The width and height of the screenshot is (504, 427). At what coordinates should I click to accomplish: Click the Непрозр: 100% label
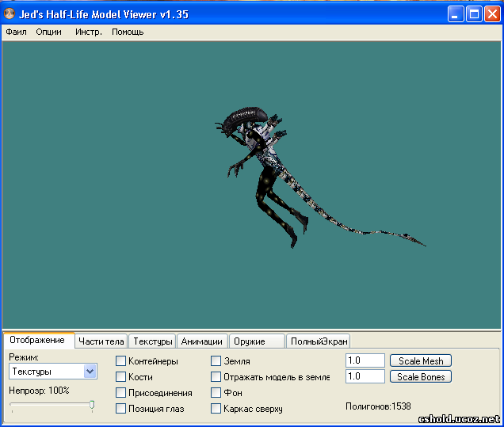point(39,391)
